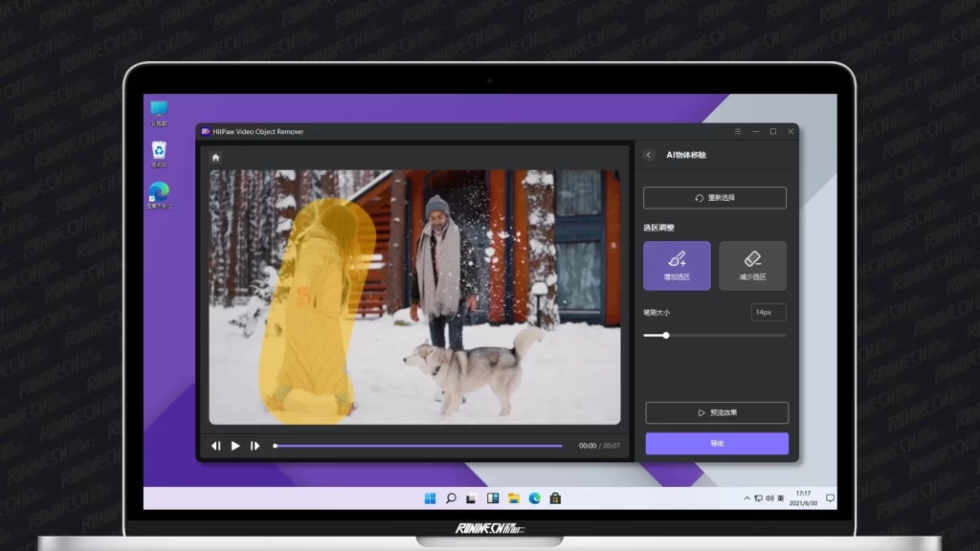Click the 预览效果 preview button
980x551 pixels.
pos(717,412)
